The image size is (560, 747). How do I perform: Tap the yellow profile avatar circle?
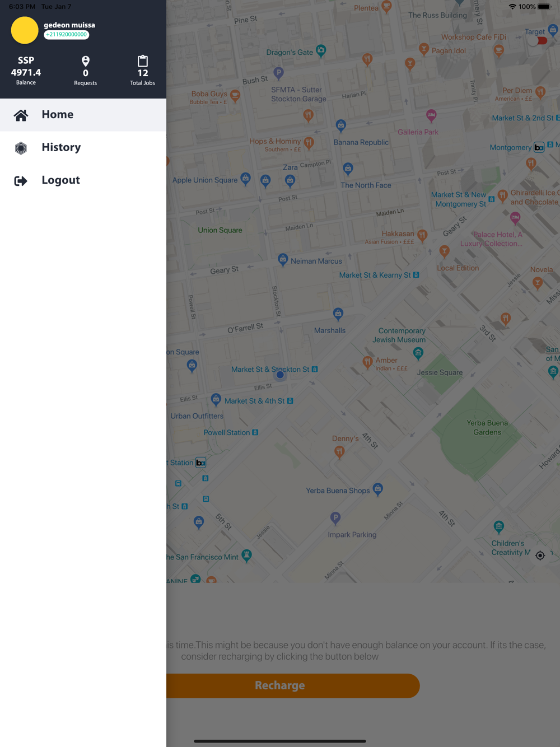25,30
